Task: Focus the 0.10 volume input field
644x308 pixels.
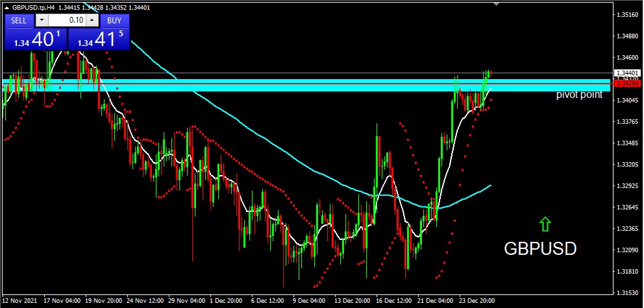Action: [68, 21]
